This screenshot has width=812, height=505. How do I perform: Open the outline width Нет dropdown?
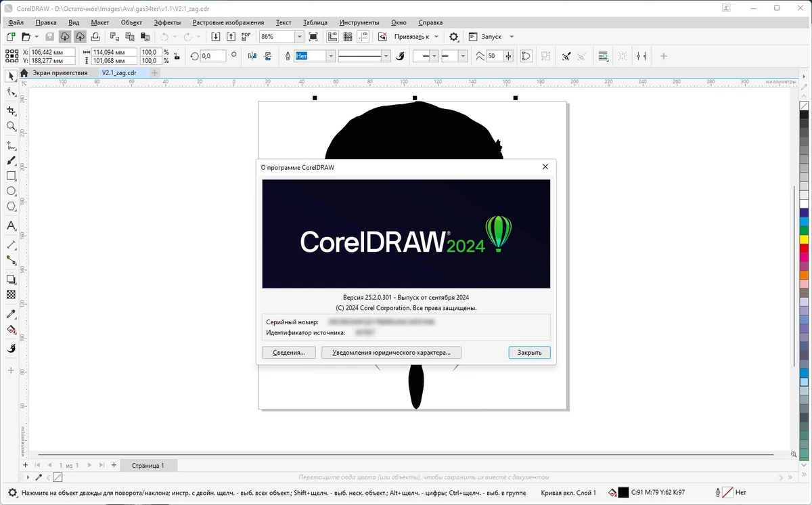click(331, 56)
